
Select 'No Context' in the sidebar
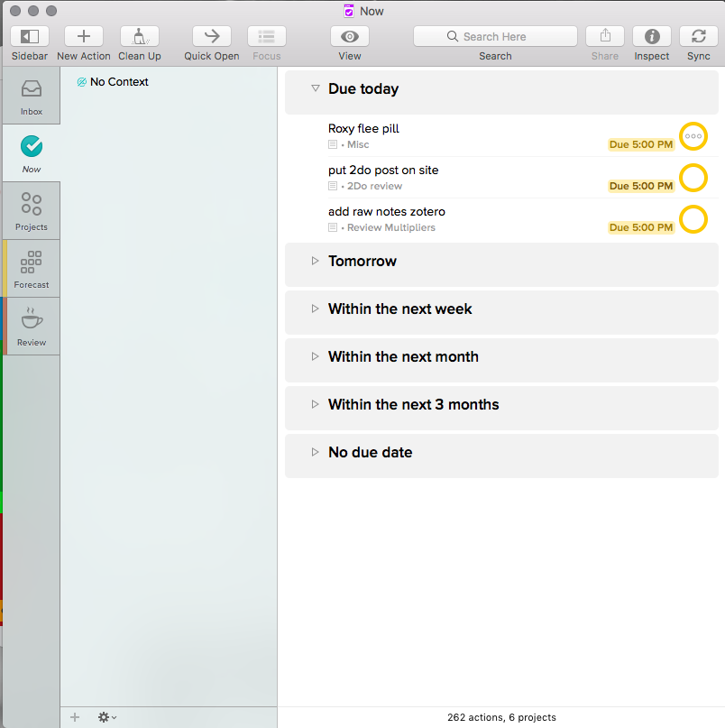coord(118,82)
